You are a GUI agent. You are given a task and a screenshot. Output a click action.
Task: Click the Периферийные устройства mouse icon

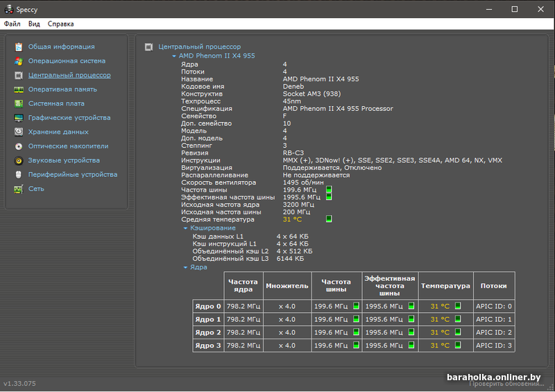pos(19,175)
